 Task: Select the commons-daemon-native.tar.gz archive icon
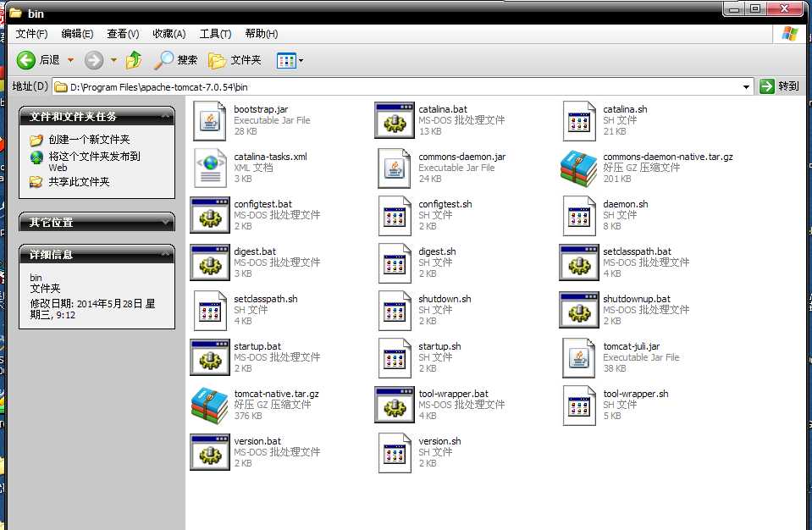(579, 168)
